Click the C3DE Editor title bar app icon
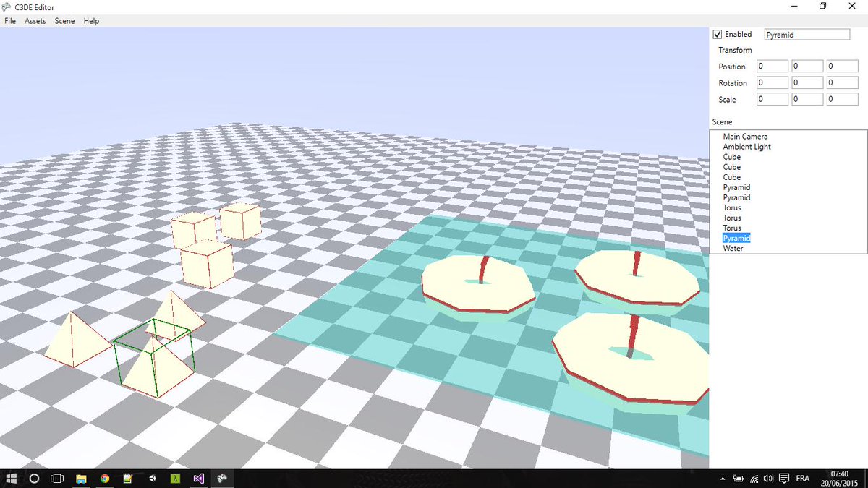Viewport: 868px width, 488px height. click(7, 7)
